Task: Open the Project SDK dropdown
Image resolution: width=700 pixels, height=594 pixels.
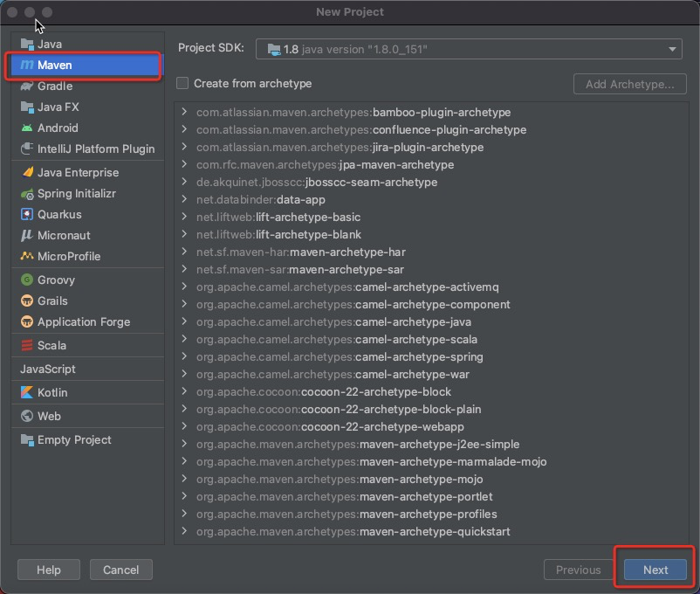Action: tap(469, 49)
